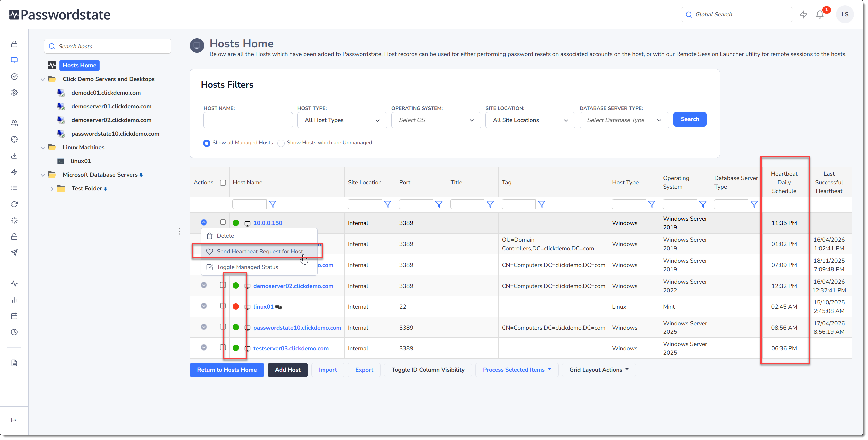
Task: Apply the Host Name column filter icon
Action: pyautogui.click(x=272, y=204)
